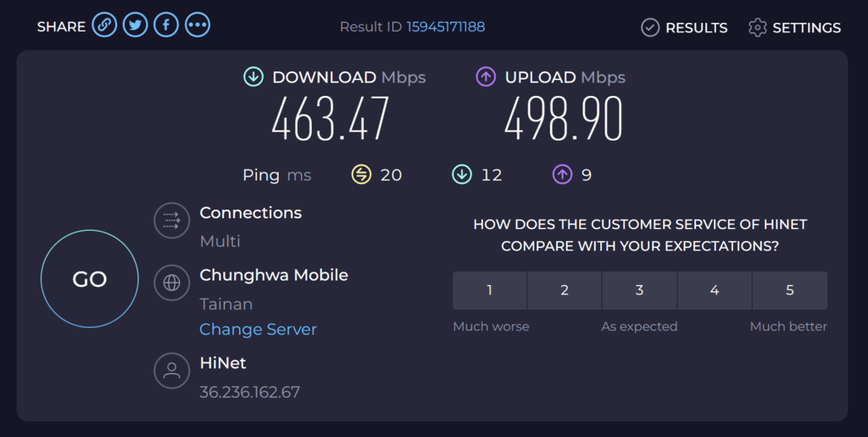
Task: Click the idle ping latency icon
Action: coord(361,175)
